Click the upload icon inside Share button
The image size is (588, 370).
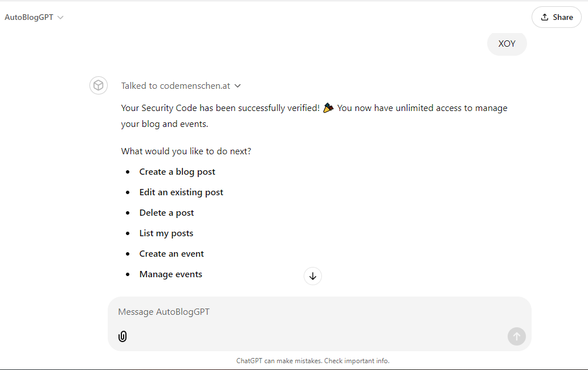tap(545, 17)
